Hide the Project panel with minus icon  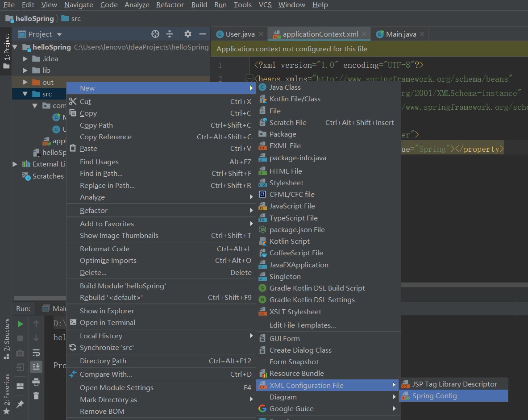click(x=202, y=34)
